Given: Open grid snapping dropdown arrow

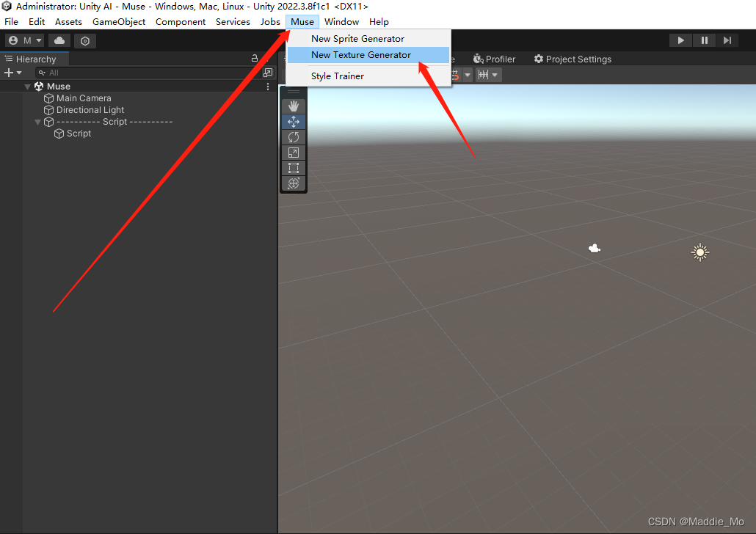Looking at the screenshot, I should (x=468, y=75).
